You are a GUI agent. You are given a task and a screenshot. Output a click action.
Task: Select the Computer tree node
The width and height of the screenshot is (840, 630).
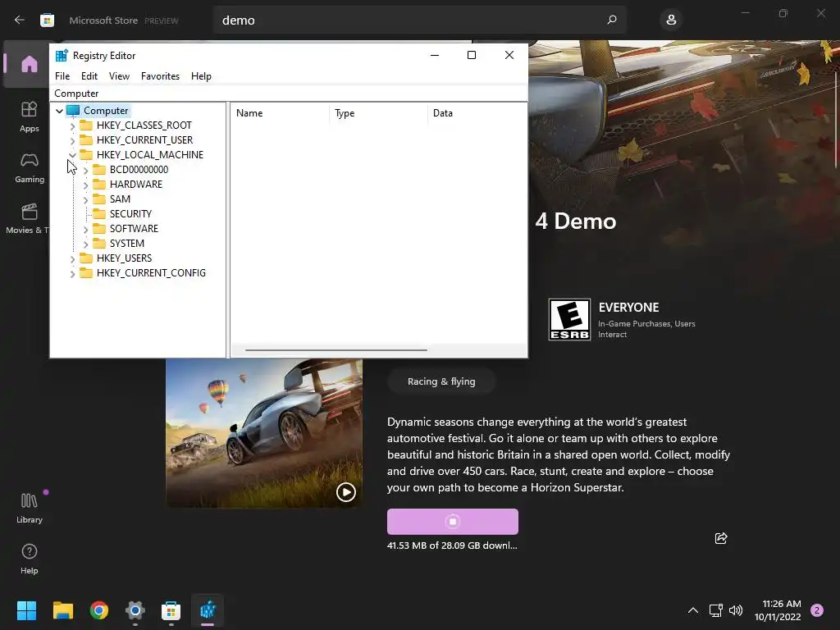click(106, 111)
